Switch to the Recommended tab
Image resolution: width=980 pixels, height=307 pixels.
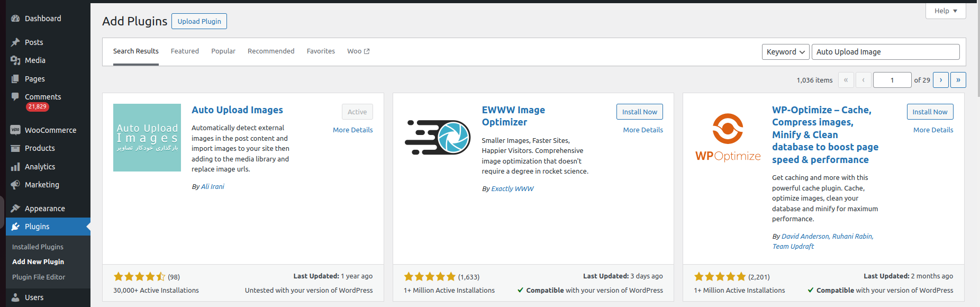pyautogui.click(x=271, y=51)
